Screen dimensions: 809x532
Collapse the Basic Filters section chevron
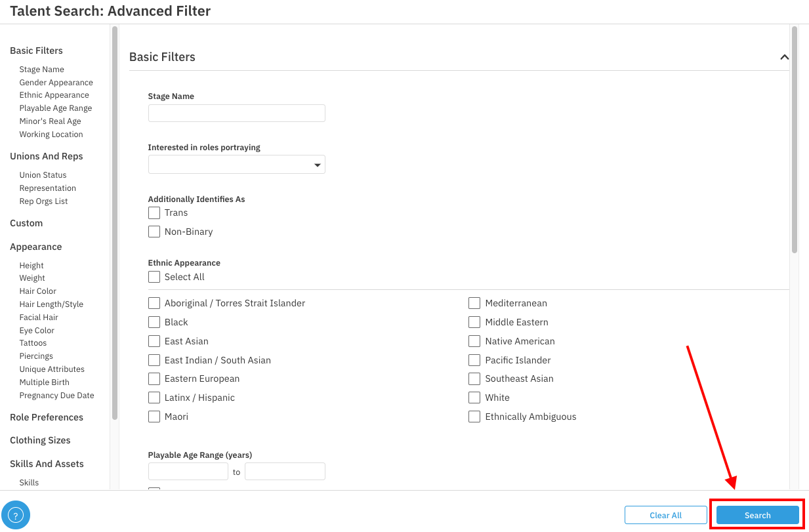click(x=784, y=57)
